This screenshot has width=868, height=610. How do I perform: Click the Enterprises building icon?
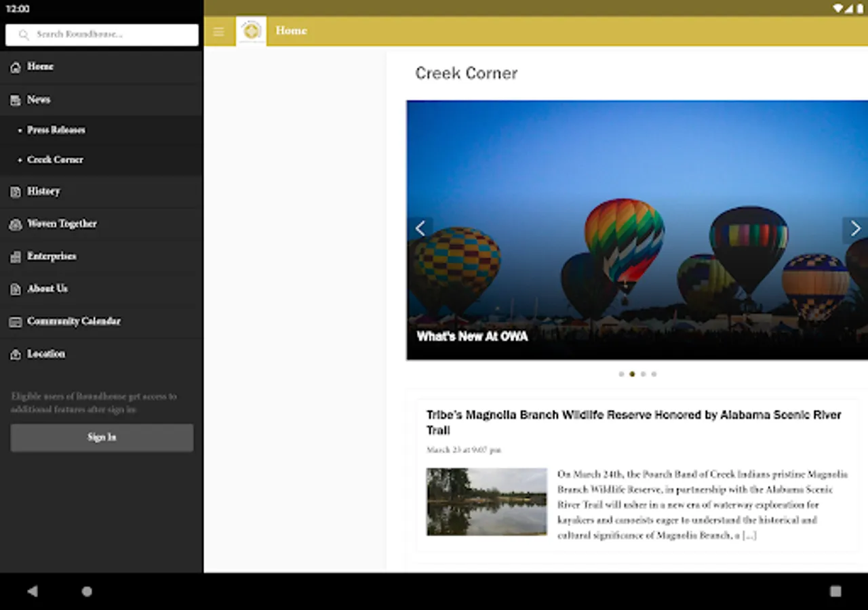[x=15, y=257]
